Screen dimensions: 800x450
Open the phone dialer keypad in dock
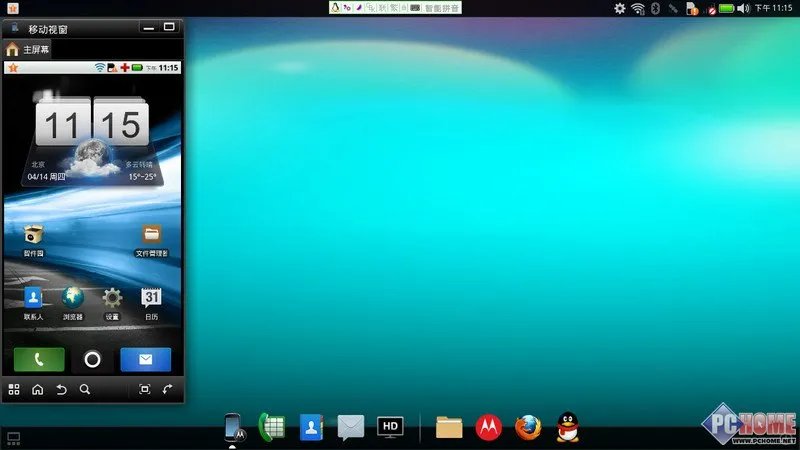[272, 427]
